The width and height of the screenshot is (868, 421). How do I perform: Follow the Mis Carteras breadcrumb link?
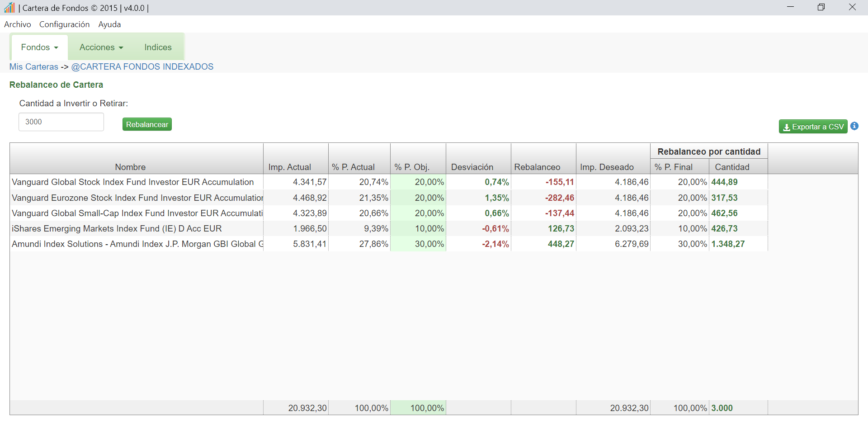[34, 67]
